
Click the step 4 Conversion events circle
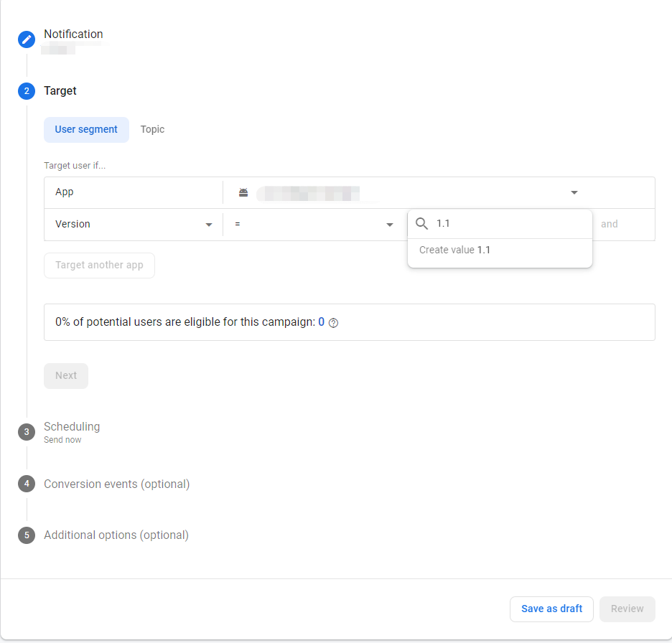[x=26, y=484]
